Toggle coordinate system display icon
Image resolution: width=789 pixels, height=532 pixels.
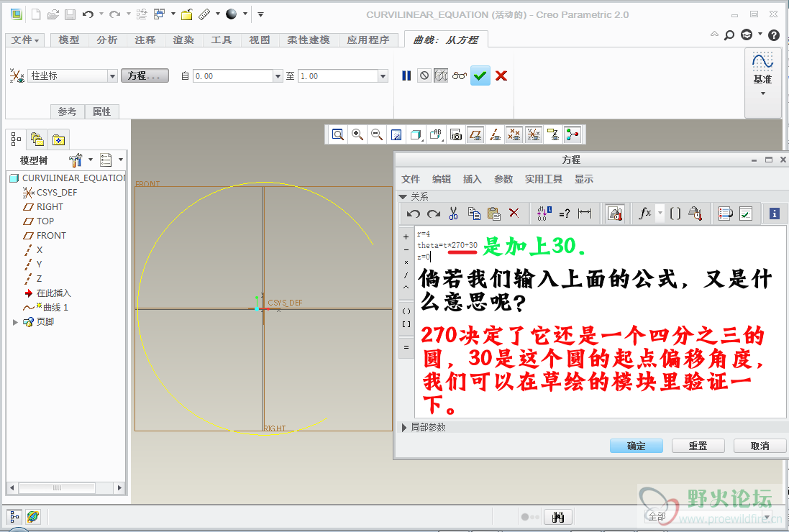pyautogui.click(x=534, y=134)
